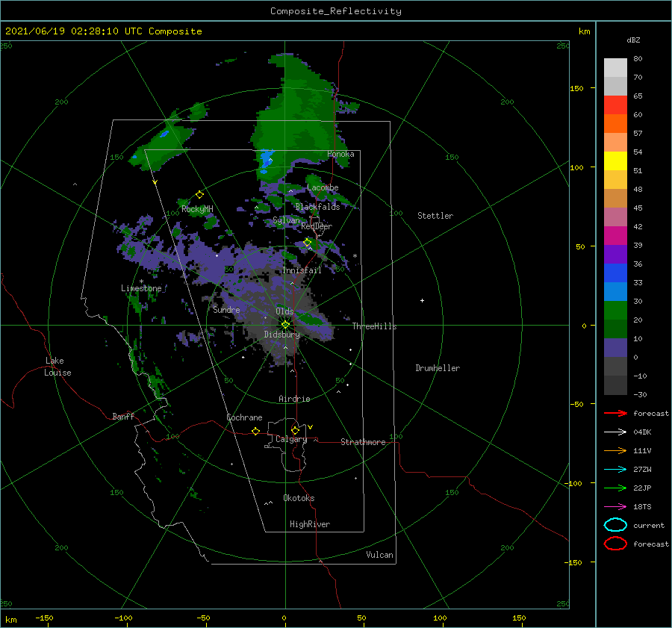The image size is (672, 628).
Task: Click the red forecast arrow legend icon
Action: pos(615,413)
